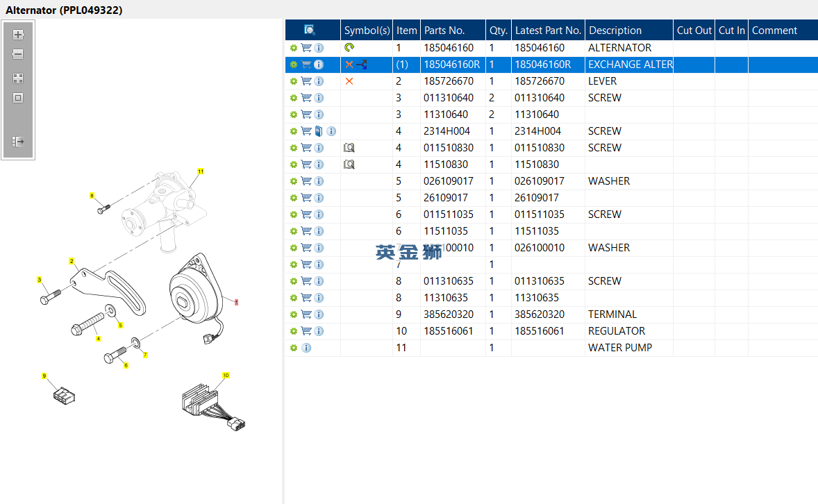
Task: Click the Cut In column header
Action: (731, 31)
